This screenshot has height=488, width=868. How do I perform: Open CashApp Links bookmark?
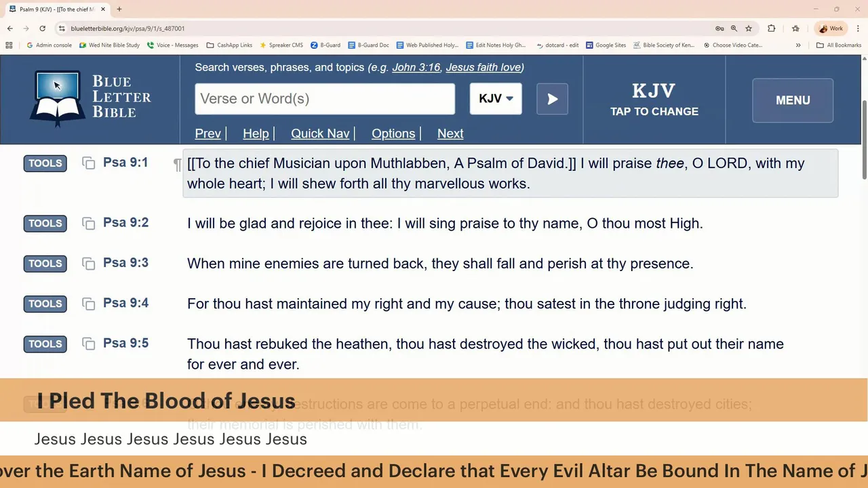[229, 45]
